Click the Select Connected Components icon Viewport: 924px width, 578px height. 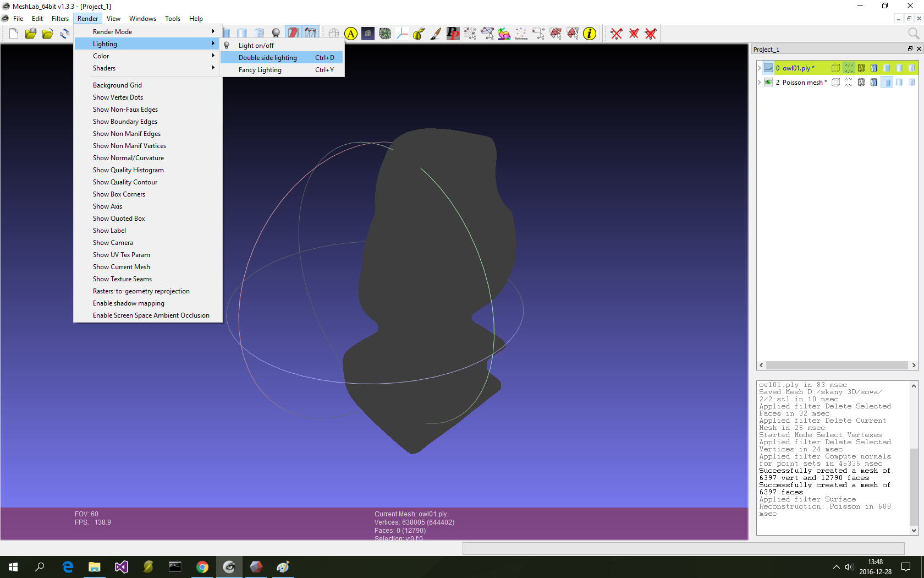click(573, 34)
